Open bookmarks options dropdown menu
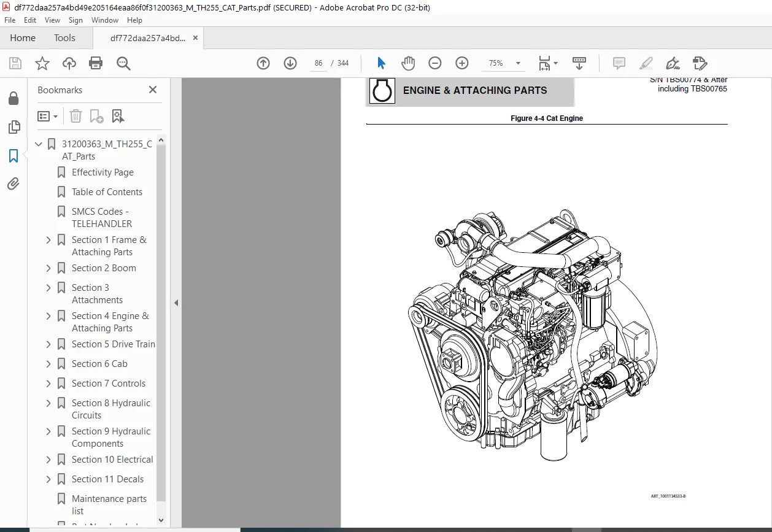This screenshot has height=532, width=772. coord(48,116)
